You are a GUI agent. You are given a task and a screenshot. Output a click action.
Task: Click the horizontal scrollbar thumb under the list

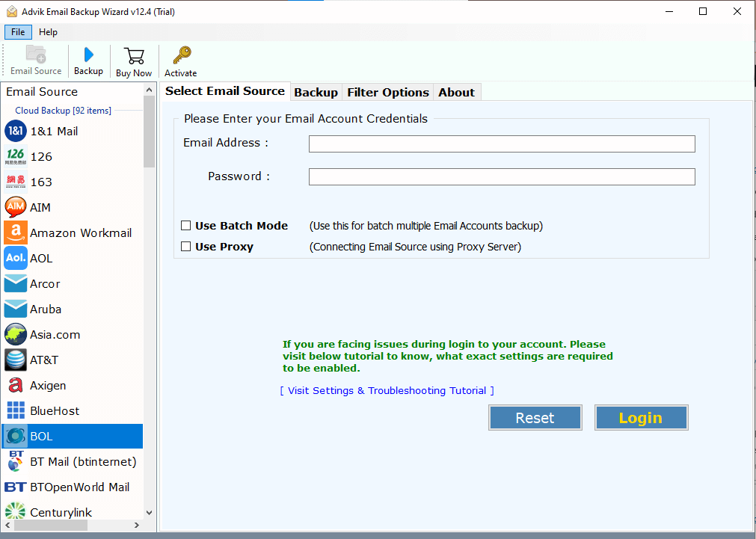click(x=51, y=525)
